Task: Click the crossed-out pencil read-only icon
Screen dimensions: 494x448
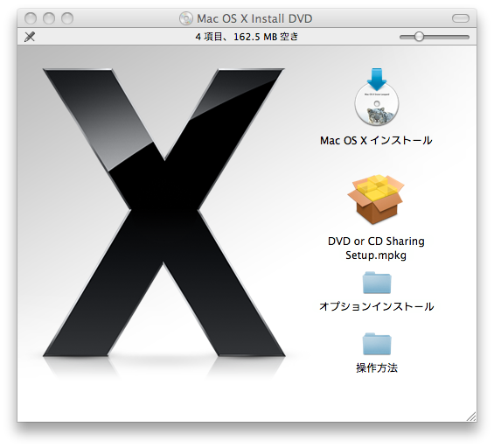Action: [30, 37]
